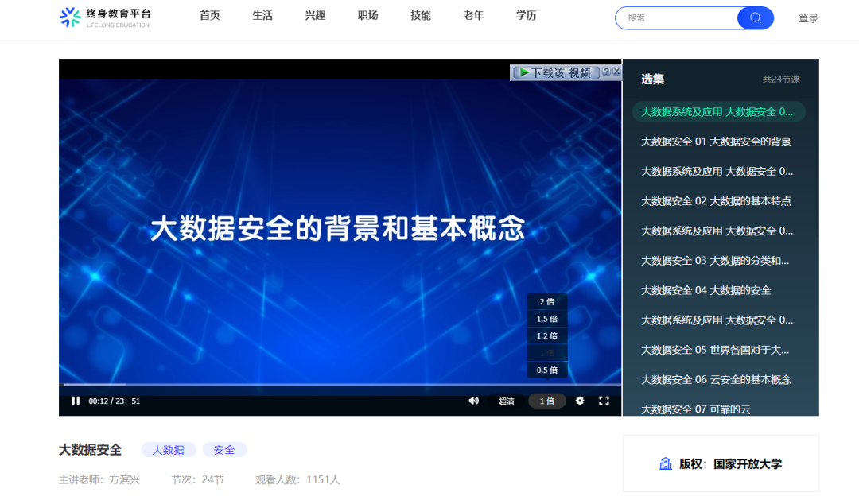Select the 2倍 playback speed
The image size is (859, 504).
(546, 300)
